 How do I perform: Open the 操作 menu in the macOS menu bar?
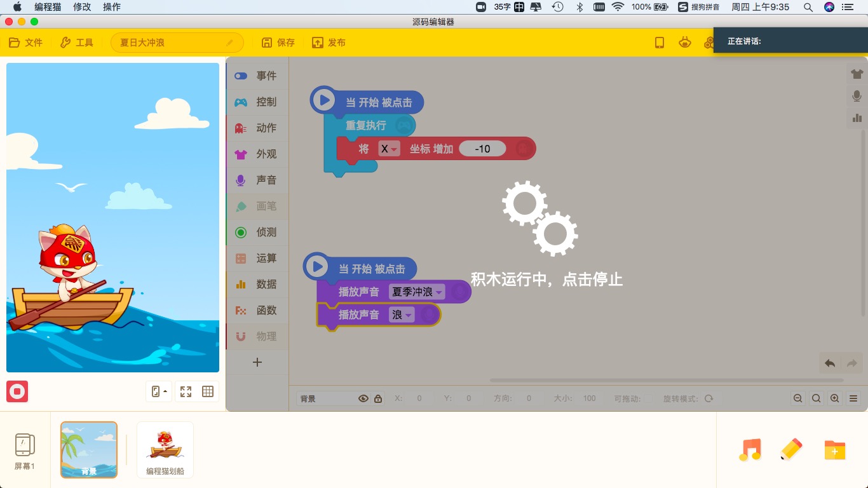click(x=112, y=7)
